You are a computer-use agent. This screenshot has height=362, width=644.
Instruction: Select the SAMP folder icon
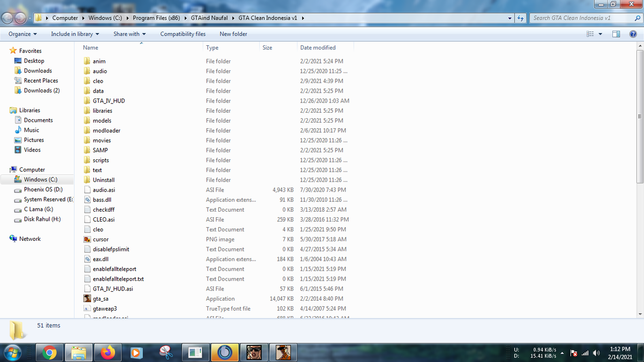click(87, 150)
